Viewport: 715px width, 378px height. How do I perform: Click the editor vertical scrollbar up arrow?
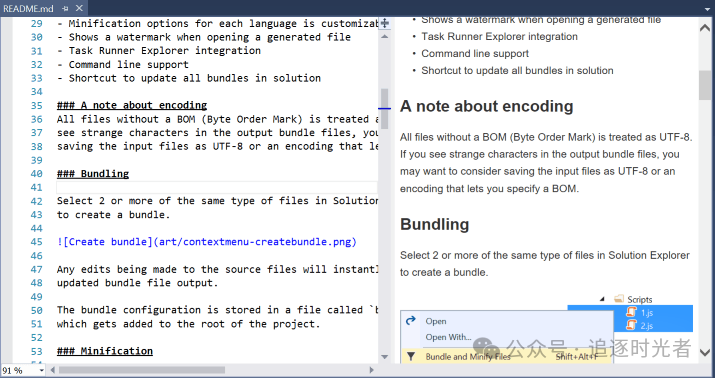pyautogui.click(x=384, y=36)
